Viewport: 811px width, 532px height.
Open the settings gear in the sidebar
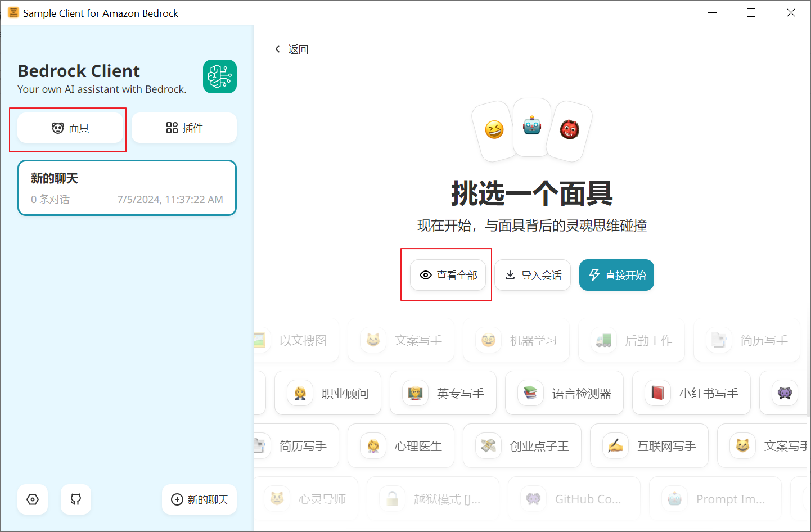click(x=32, y=499)
